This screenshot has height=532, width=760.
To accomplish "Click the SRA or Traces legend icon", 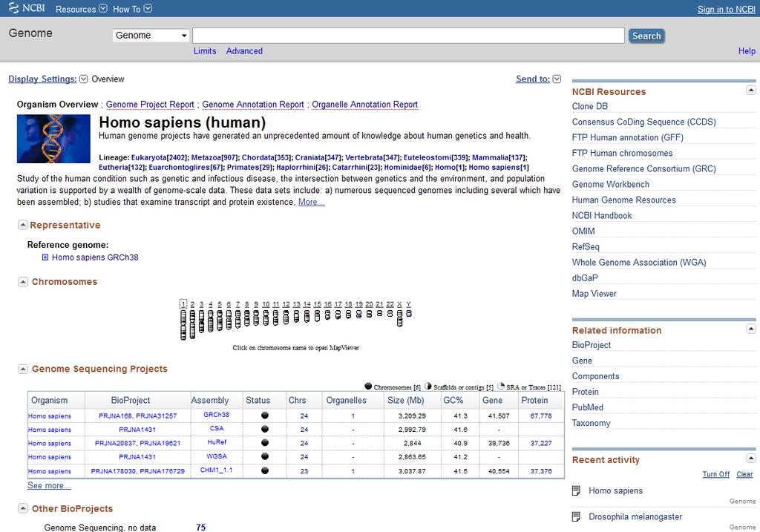I will pyautogui.click(x=501, y=386).
